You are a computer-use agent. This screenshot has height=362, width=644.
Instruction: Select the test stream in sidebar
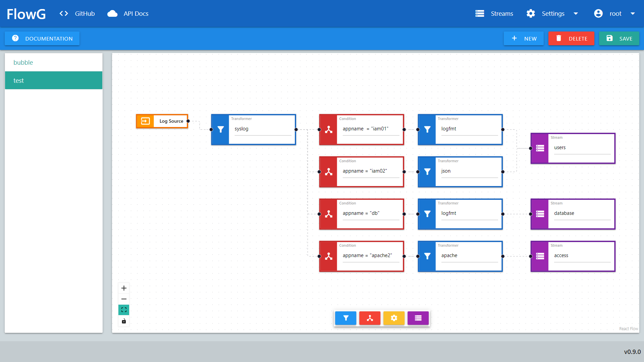tap(53, 80)
